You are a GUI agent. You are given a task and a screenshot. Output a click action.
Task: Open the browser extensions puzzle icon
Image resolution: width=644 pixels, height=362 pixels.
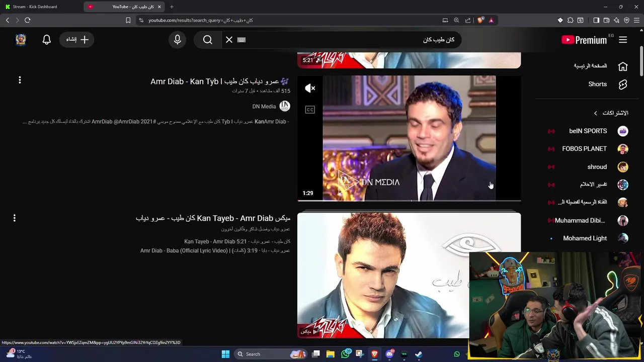(570, 20)
